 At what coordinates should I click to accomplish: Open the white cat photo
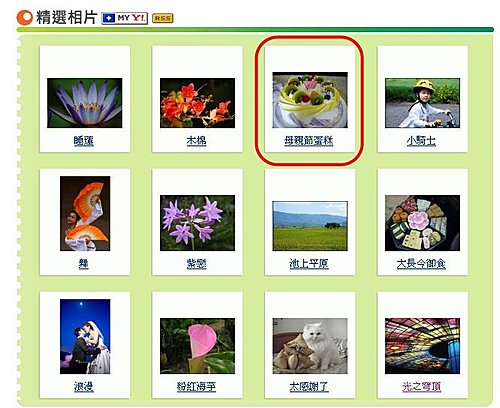(x=310, y=346)
